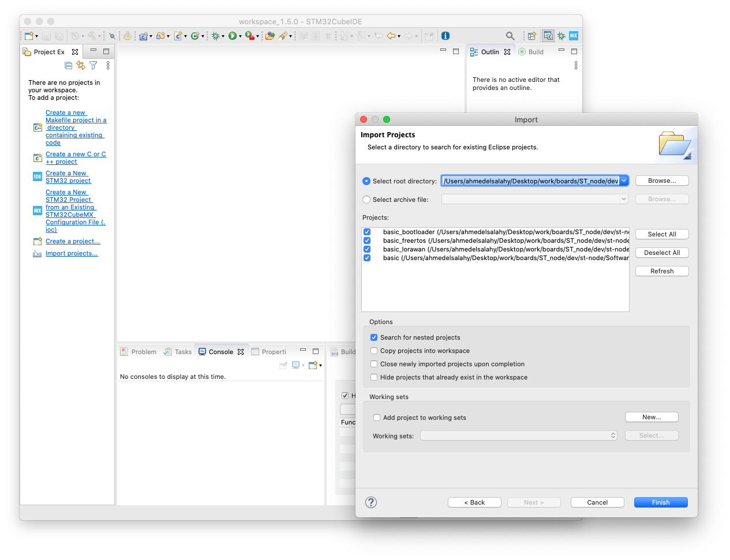
Task: Expand the root directory path dropdown
Action: pyautogui.click(x=624, y=181)
